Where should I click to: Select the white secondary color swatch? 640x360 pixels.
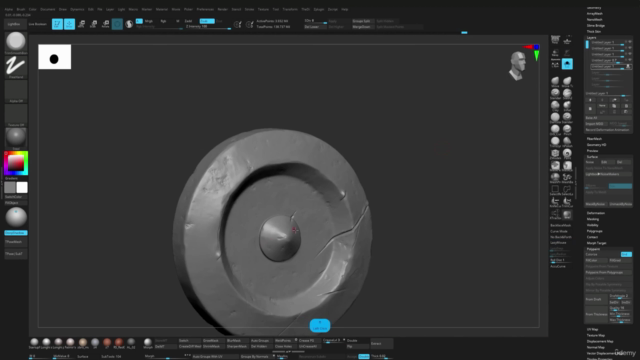(x=22, y=187)
